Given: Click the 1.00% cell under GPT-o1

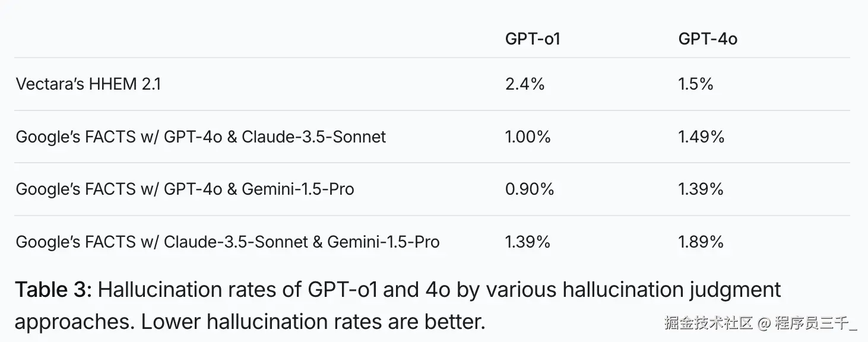Looking at the screenshot, I should [528, 137].
